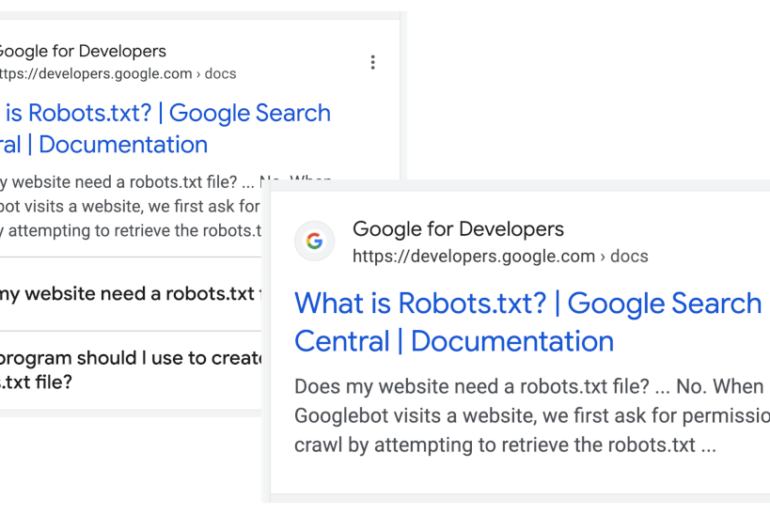
Task: Click 'Google for Developers' site name in the front card
Action: point(458,229)
